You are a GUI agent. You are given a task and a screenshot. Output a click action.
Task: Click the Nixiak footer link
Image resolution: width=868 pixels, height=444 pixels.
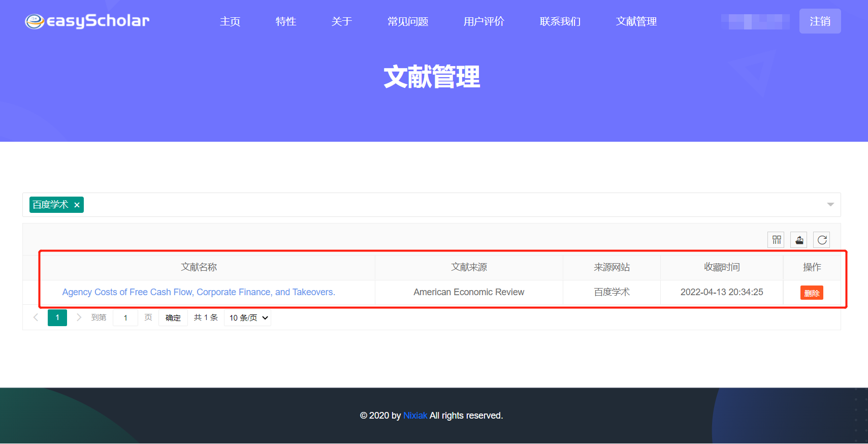415,416
